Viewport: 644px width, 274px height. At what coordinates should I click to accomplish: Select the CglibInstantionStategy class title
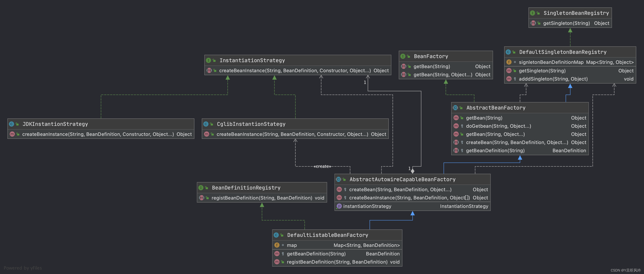pyautogui.click(x=251, y=124)
